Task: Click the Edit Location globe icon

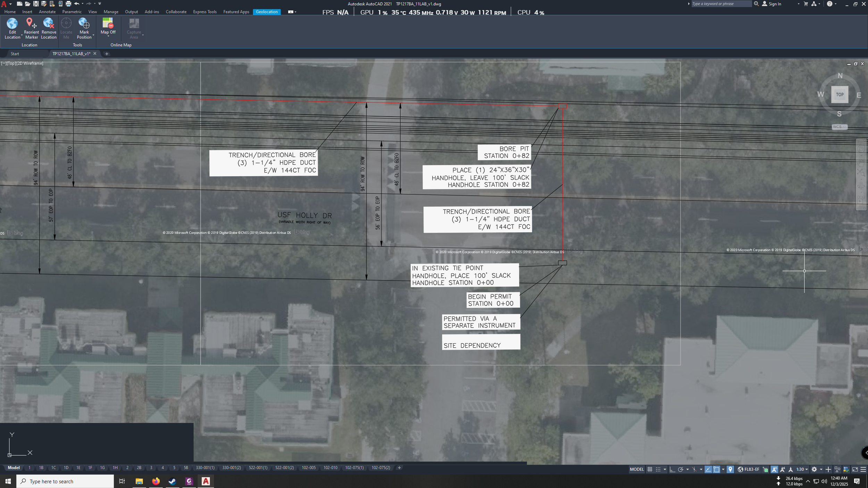Action: (x=12, y=24)
